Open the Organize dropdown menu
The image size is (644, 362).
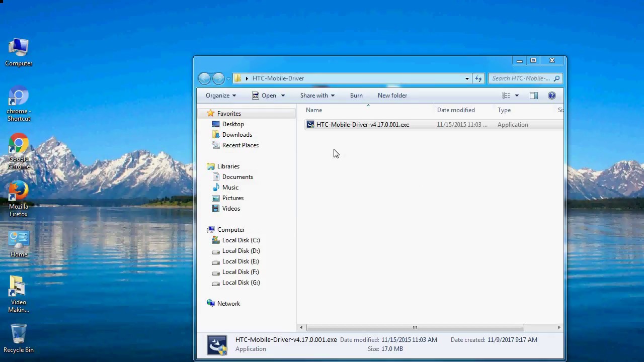(221, 96)
